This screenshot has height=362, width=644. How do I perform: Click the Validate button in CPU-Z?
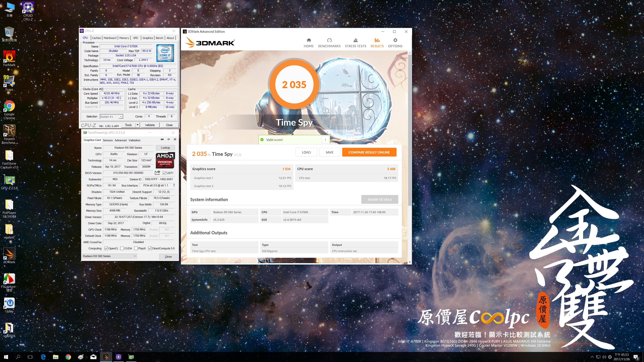[150, 125]
